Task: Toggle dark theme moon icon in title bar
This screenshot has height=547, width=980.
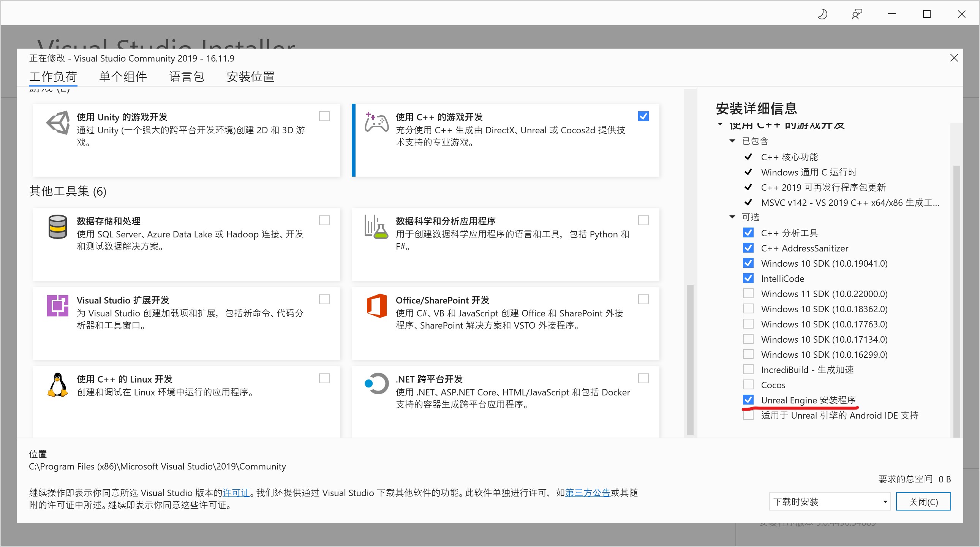Action: (x=822, y=14)
